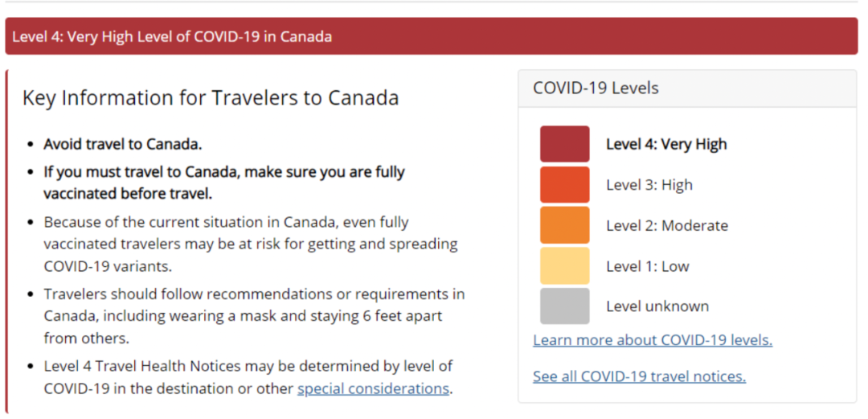Image resolution: width=868 pixels, height=419 pixels.
Task: Click the Level 4 Very High red swatch
Action: (564, 144)
